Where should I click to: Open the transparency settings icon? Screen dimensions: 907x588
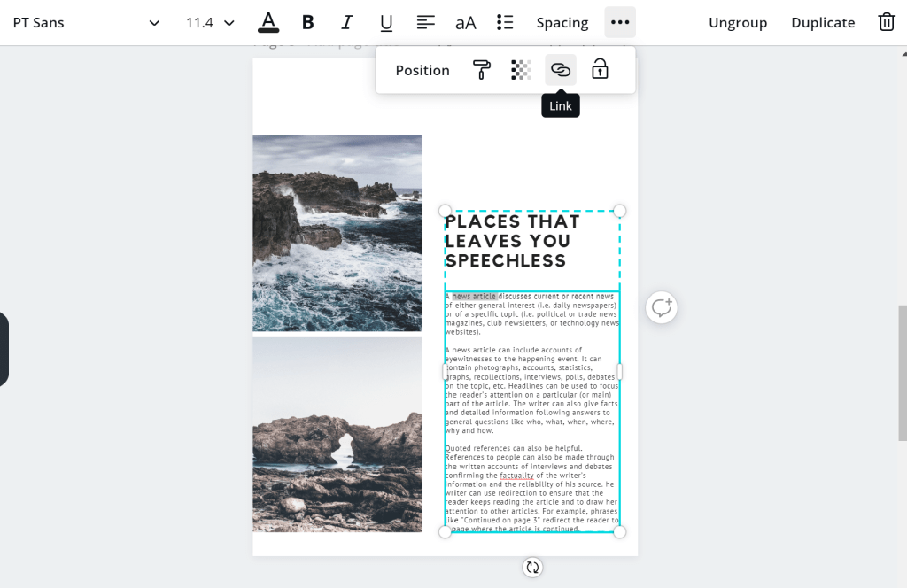(520, 69)
